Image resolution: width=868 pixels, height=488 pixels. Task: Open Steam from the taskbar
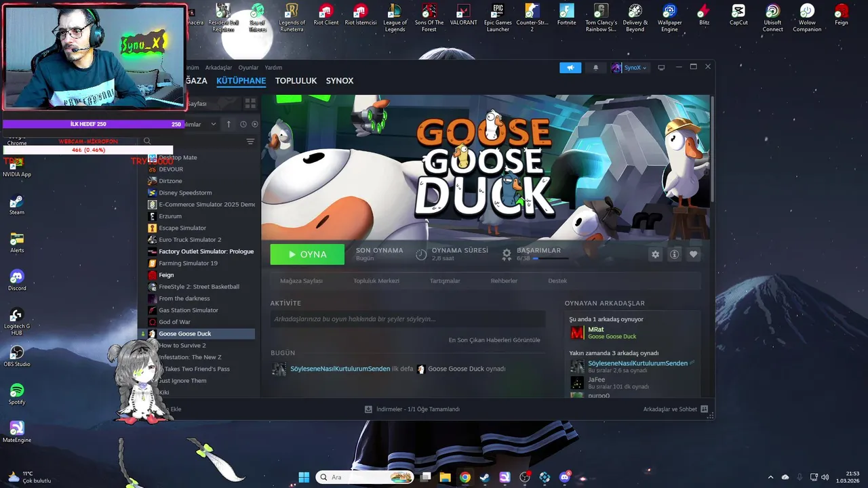pos(484,477)
